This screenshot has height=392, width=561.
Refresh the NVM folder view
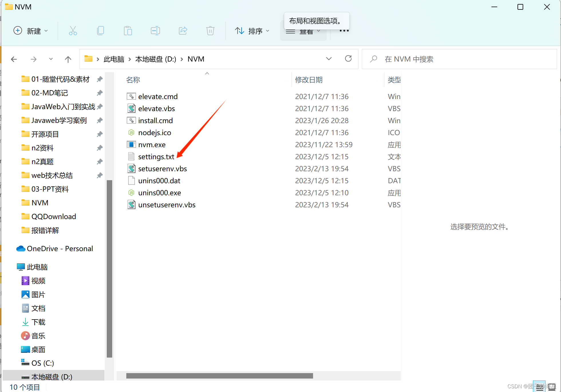point(348,59)
